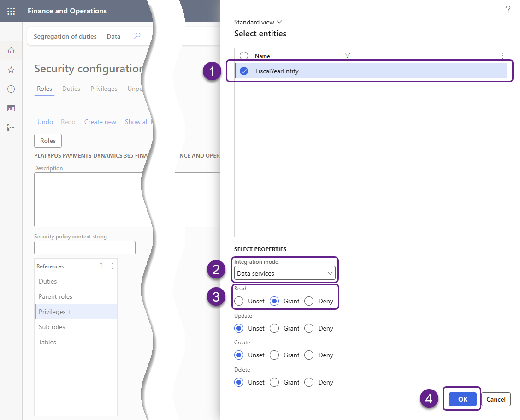The width and height of the screenshot is (520, 420).
Task: Switch to the Duties tab
Action: 71,89
